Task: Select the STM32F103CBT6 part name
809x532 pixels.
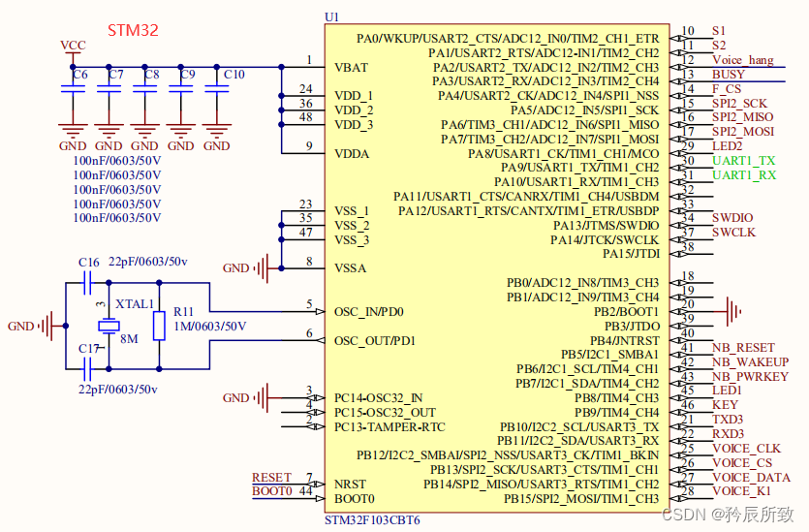Action: tap(372, 520)
